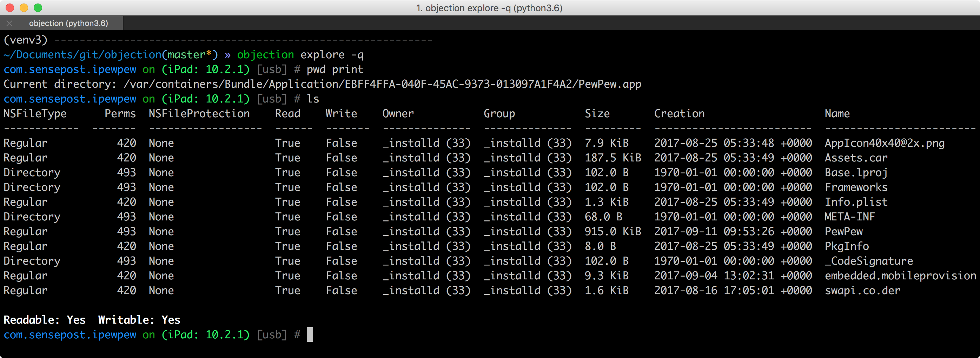Click creation date 2017-08-25 05:33:48 +0000
Viewport: 980px width, 358px height.
(x=733, y=143)
